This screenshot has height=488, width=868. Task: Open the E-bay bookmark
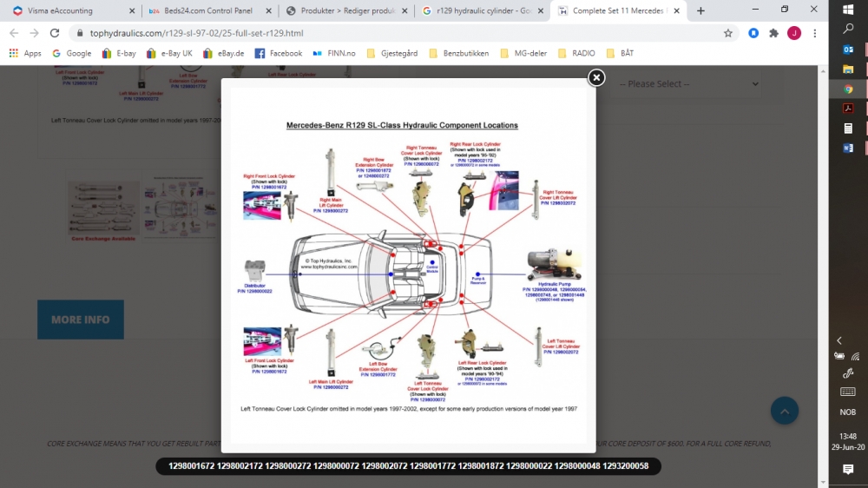tap(119, 53)
